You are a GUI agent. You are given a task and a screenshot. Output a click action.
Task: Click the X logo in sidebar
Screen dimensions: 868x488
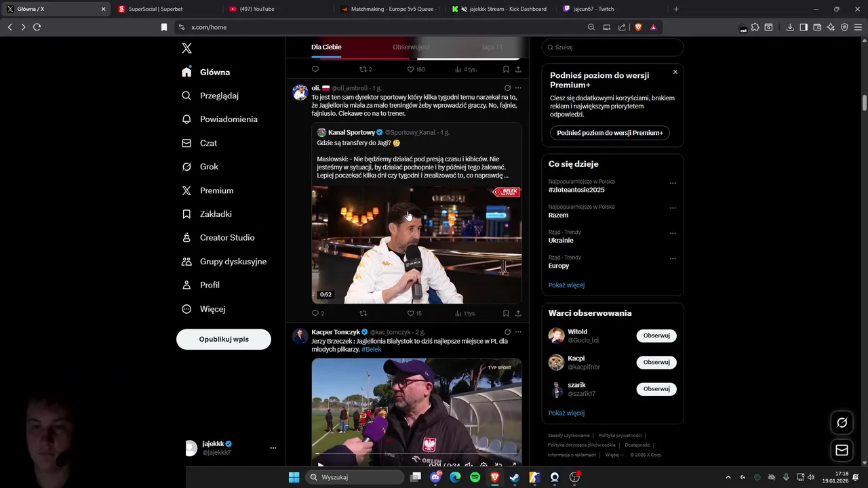[186, 48]
